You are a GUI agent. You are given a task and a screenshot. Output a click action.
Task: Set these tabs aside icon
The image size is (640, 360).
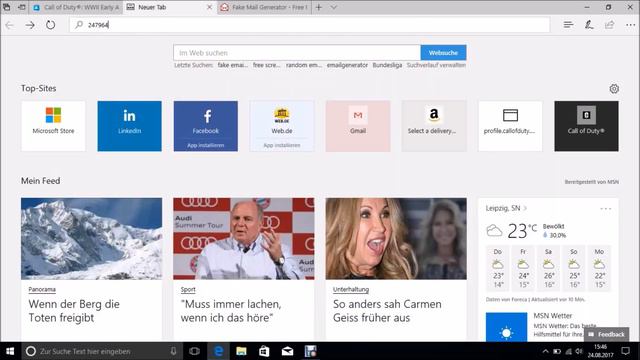coord(22,7)
